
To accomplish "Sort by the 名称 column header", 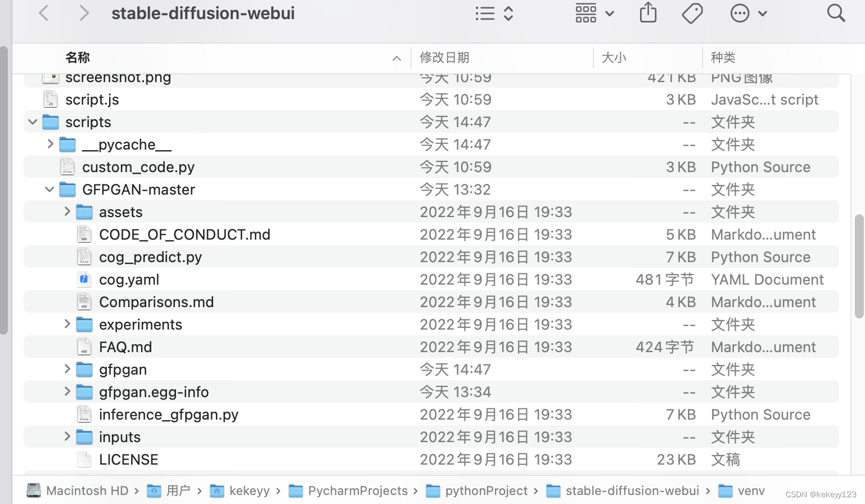I will (x=78, y=57).
